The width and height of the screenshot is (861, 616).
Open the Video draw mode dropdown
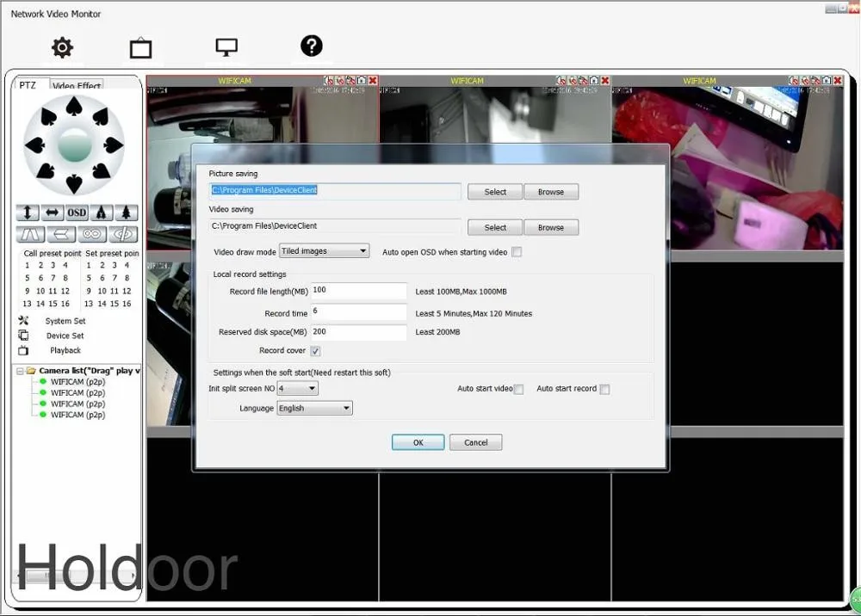point(324,251)
